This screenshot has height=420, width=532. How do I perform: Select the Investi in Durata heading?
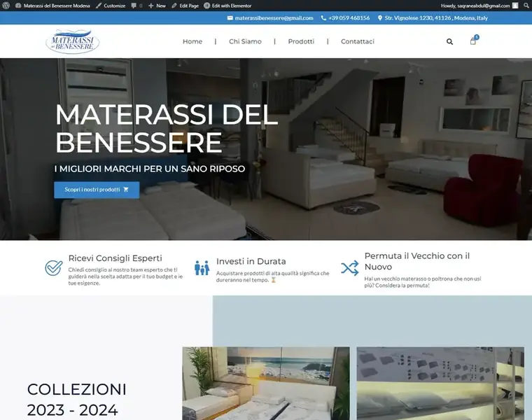[251, 262]
